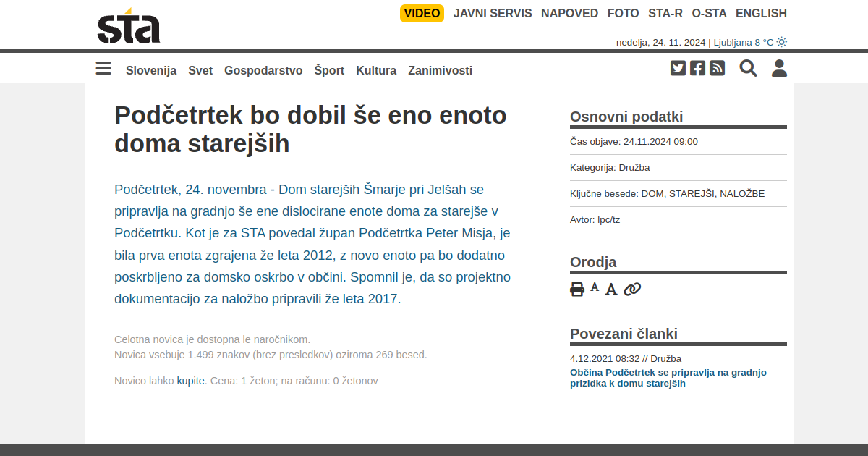Open STA Twitter page icon
868x456 pixels.
pyautogui.click(x=678, y=68)
